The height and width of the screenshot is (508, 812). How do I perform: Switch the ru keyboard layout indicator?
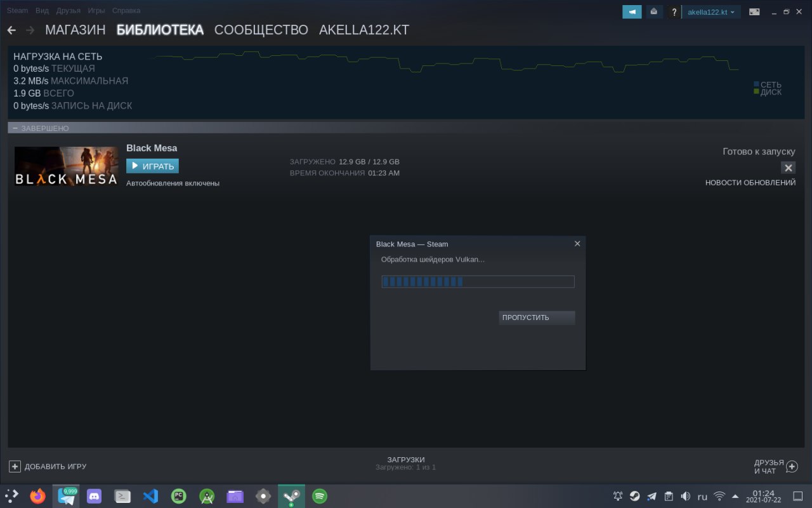pyautogui.click(x=702, y=497)
